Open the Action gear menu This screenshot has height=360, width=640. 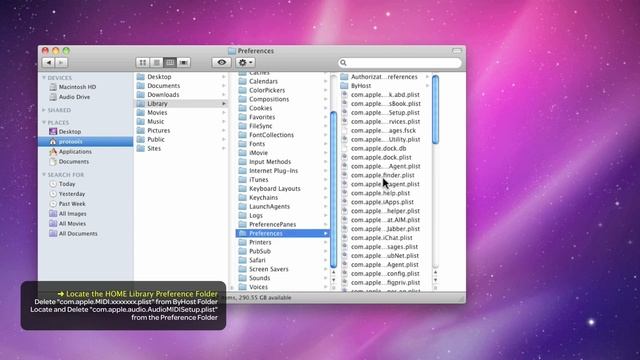click(x=245, y=62)
